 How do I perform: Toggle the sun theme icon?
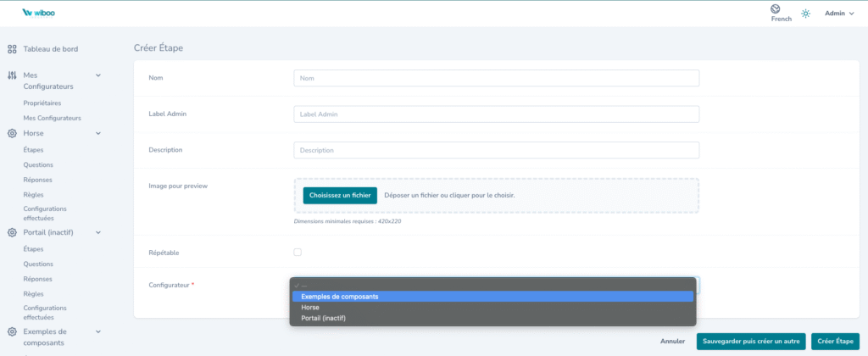click(805, 14)
